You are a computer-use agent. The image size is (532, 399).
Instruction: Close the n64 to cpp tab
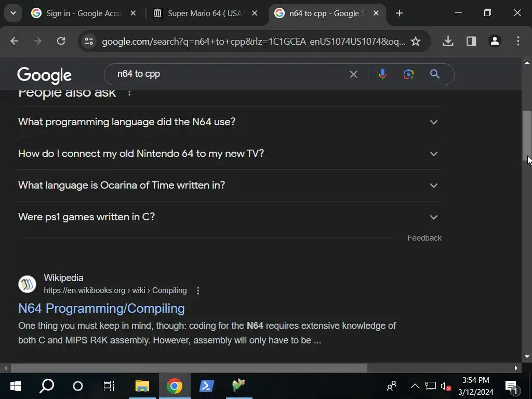click(x=376, y=13)
